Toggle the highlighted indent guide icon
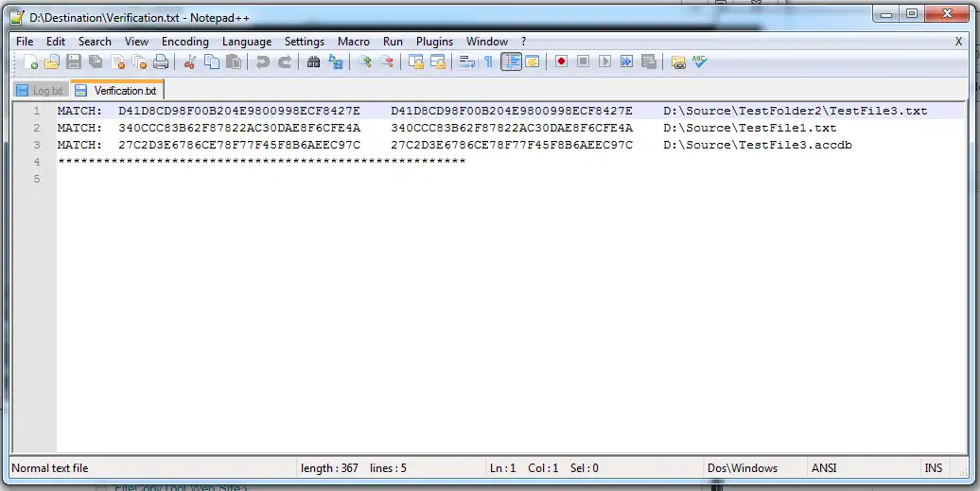The image size is (980, 491). pyautogui.click(x=511, y=61)
